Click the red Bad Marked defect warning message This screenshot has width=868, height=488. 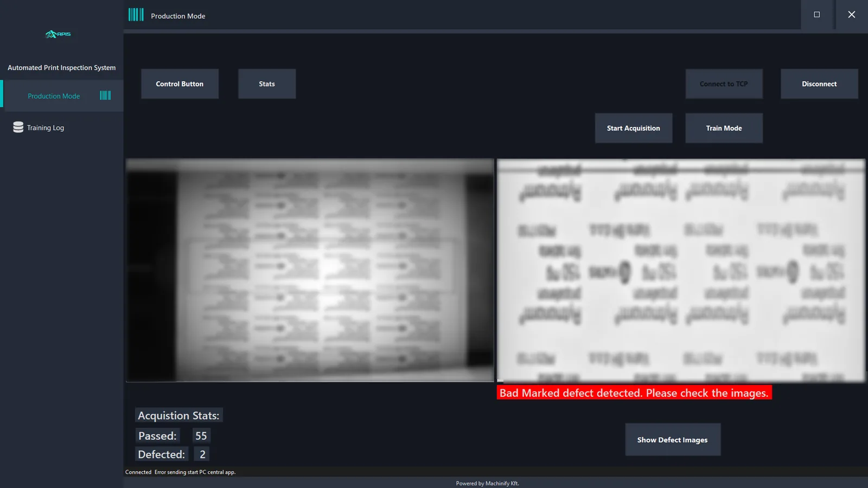click(634, 393)
